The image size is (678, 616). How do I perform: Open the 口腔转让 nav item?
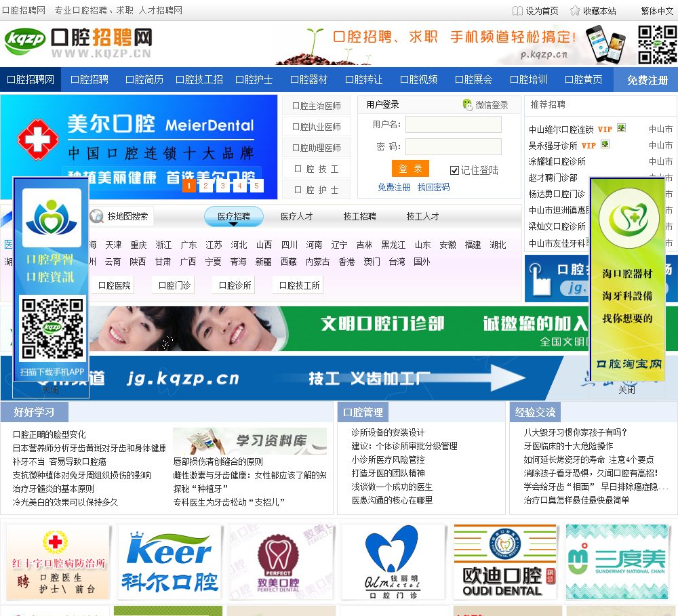point(363,79)
